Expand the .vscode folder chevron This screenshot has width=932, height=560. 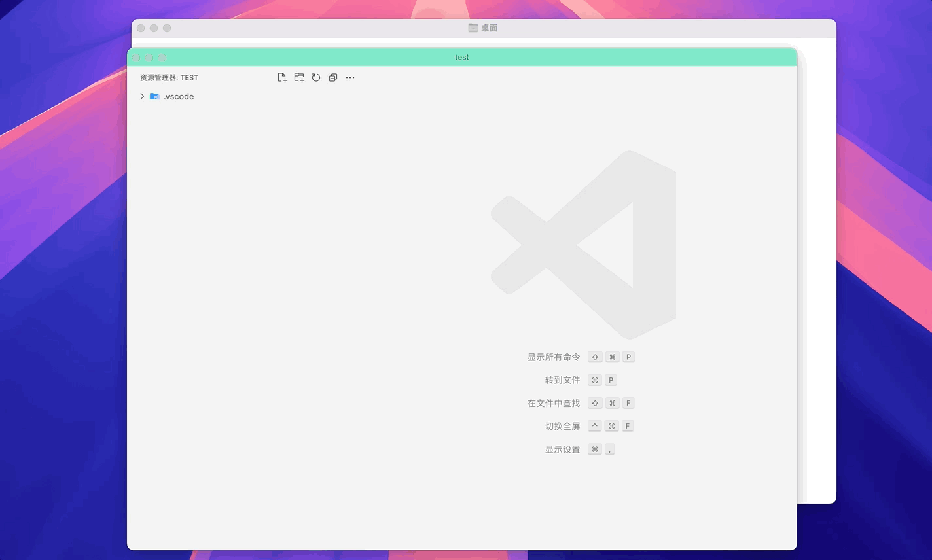(x=142, y=96)
